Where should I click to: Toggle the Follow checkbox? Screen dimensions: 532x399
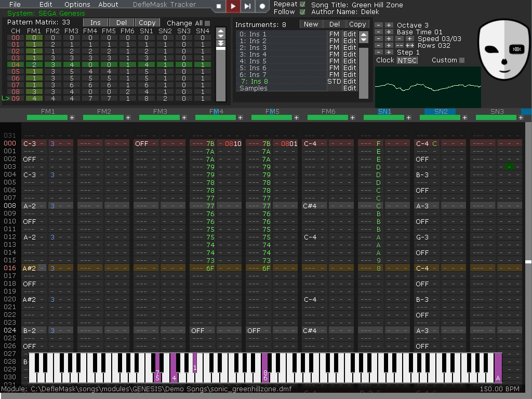pyautogui.click(x=302, y=11)
